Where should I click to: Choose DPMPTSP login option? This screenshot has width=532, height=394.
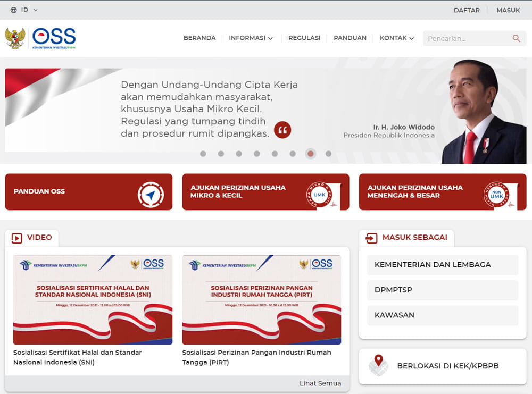tap(443, 290)
